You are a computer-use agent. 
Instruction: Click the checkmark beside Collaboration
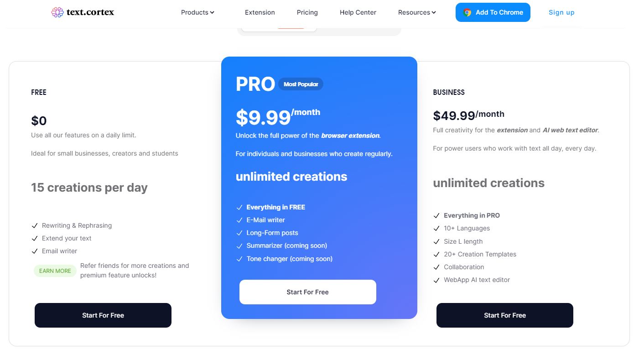pyautogui.click(x=436, y=267)
